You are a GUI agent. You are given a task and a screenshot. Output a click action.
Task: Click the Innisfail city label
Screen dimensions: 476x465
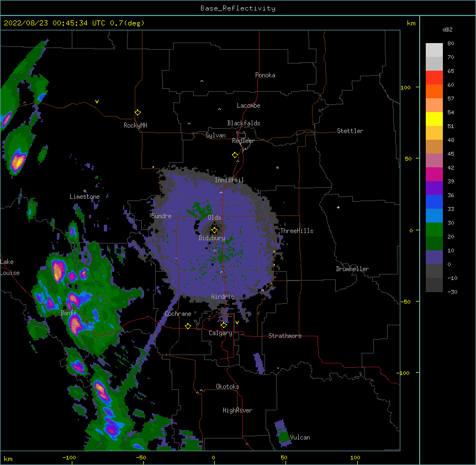tap(229, 180)
